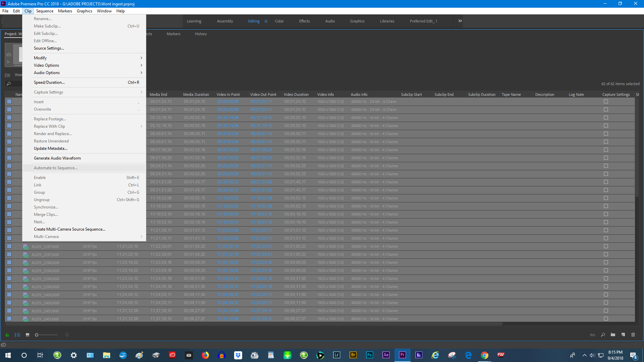Toggle Capture Settings checkbox for first RUDY_2400.MXF
This screenshot has width=644, height=362.
pyautogui.click(x=606, y=295)
